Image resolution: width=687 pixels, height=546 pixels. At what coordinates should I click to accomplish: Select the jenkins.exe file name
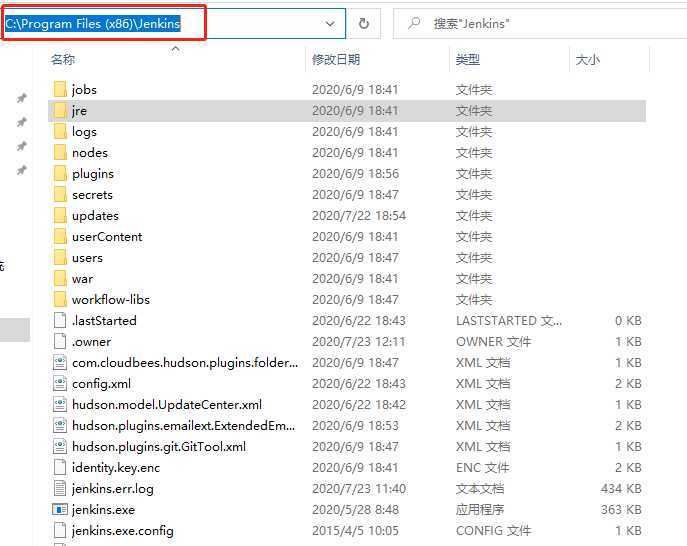pyautogui.click(x=103, y=510)
